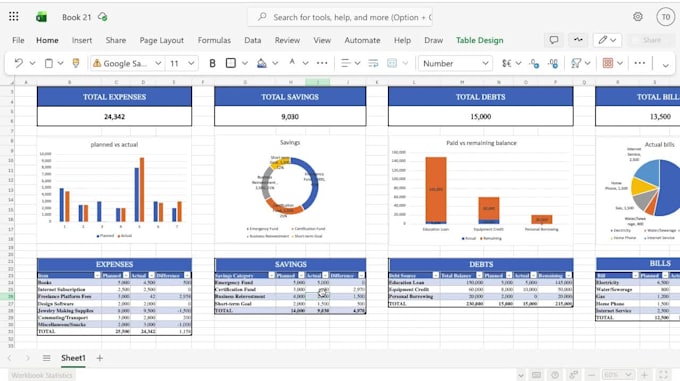Toggle Wrap Text icon
The image size is (680, 381).
click(x=373, y=63)
